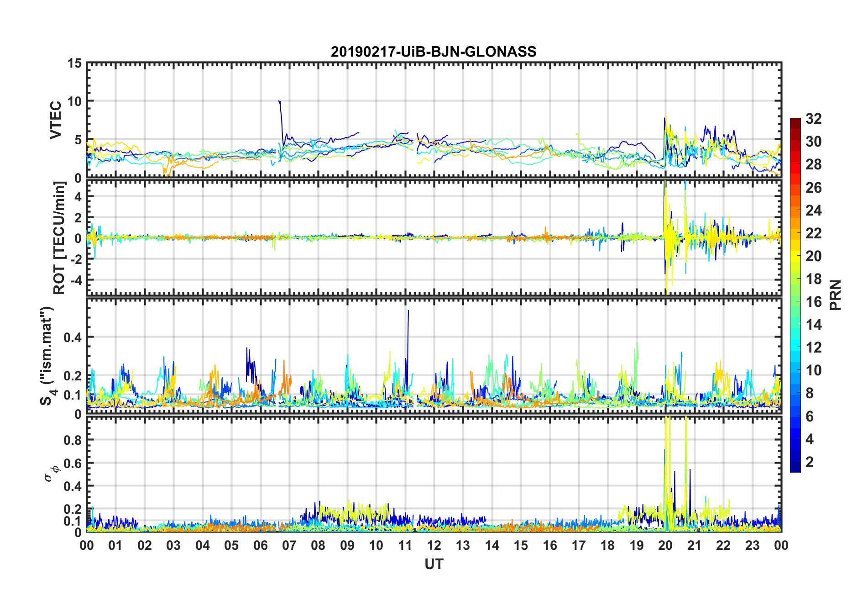Select the 10 tick on the VTEC axis
The height and width of the screenshot is (590, 868).
pos(74,101)
